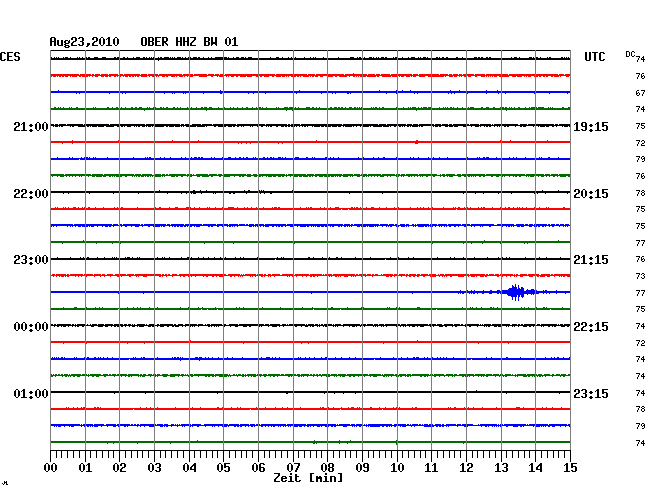Click the DC value 67
650x494 pixels.
pyautogui.click(x=640, y=93)
